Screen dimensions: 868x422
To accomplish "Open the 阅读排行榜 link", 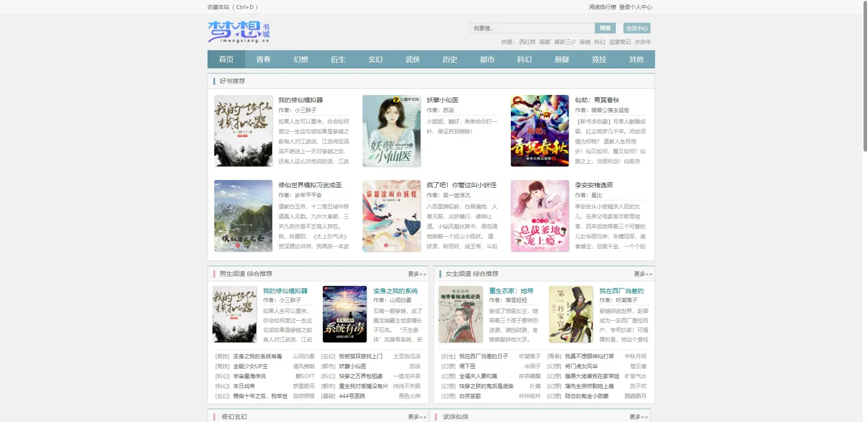I will point(602,7).
